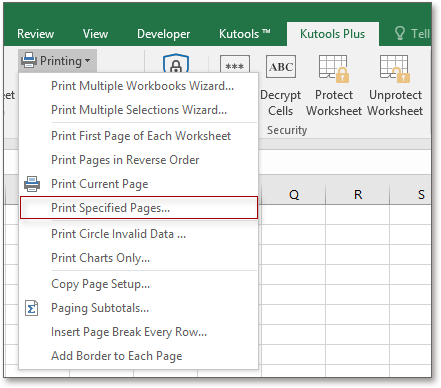
Task: Choose Print Multiple Workbooks Wizard
Action: point(139,86)
